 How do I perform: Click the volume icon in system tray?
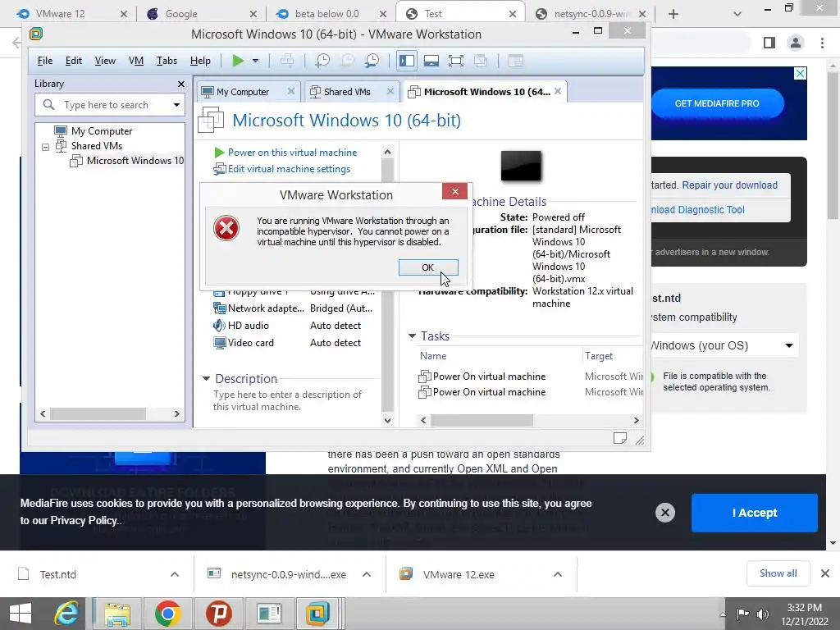pos(763,614)
